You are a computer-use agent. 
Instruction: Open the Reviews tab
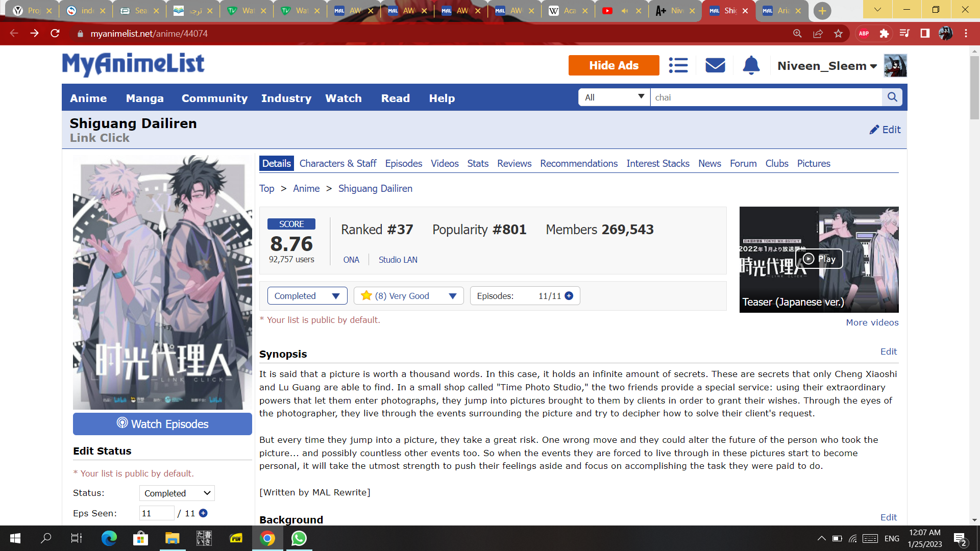click(x=514, y=163)
